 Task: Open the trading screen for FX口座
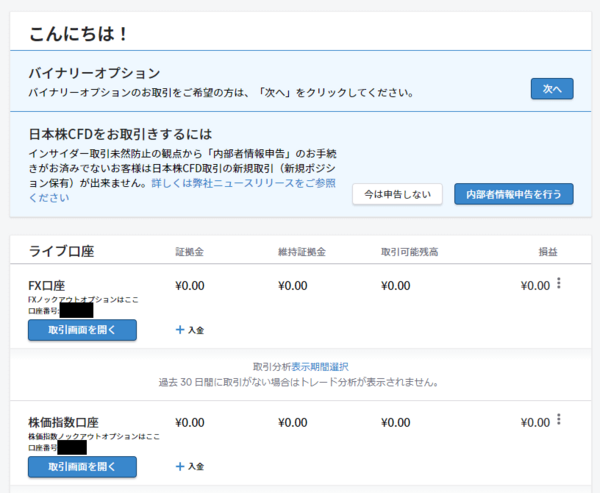pos(82,329)
